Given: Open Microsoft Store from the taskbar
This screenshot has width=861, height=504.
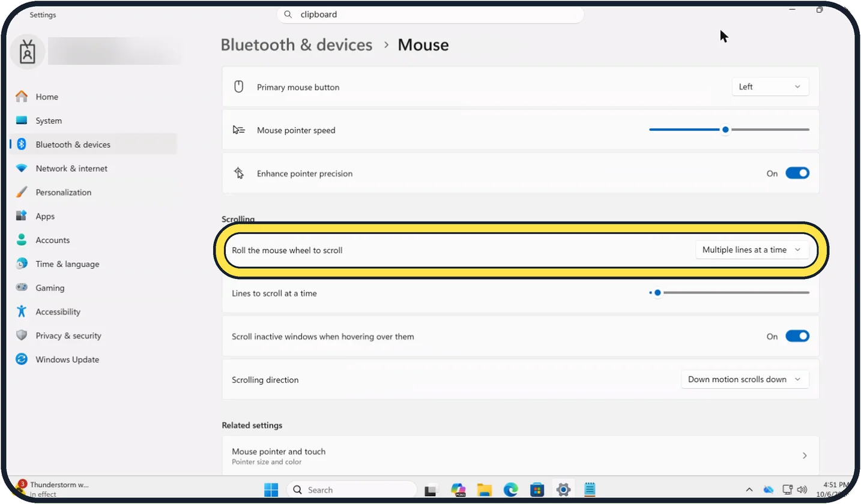Looking at the screenshot, I should tap(537, 490).
